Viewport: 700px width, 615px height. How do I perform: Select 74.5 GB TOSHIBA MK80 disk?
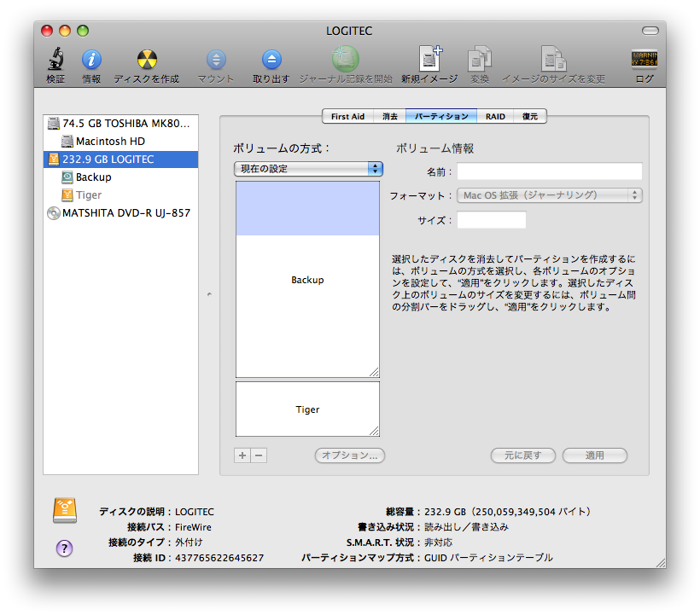120,124
